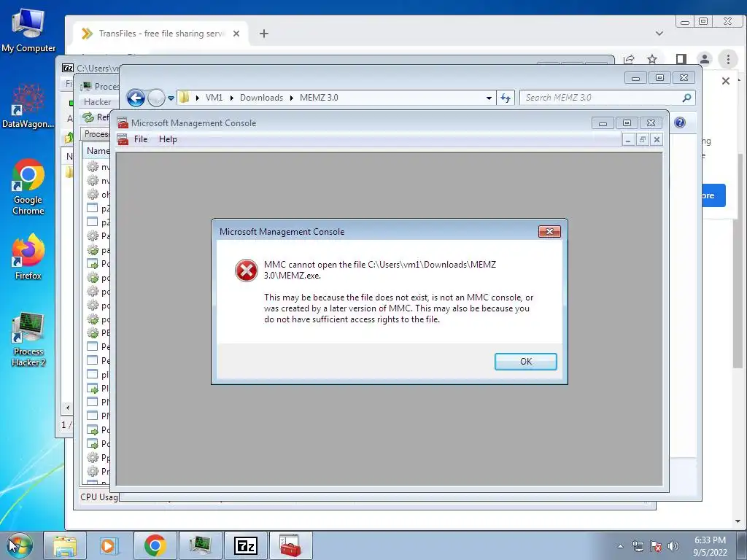The image size is (747, 560).
Task: Click the network icon in system tray
Action: click(638, 546)
